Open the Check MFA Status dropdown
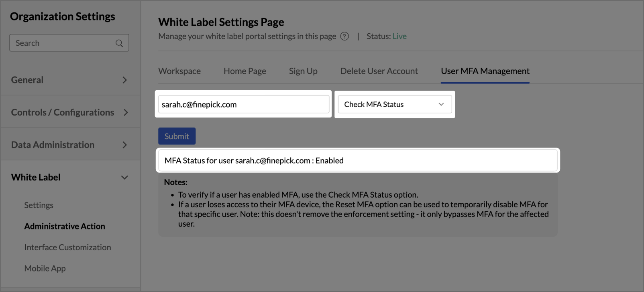Viewport: 644px width, 292px height. (395, 104)
